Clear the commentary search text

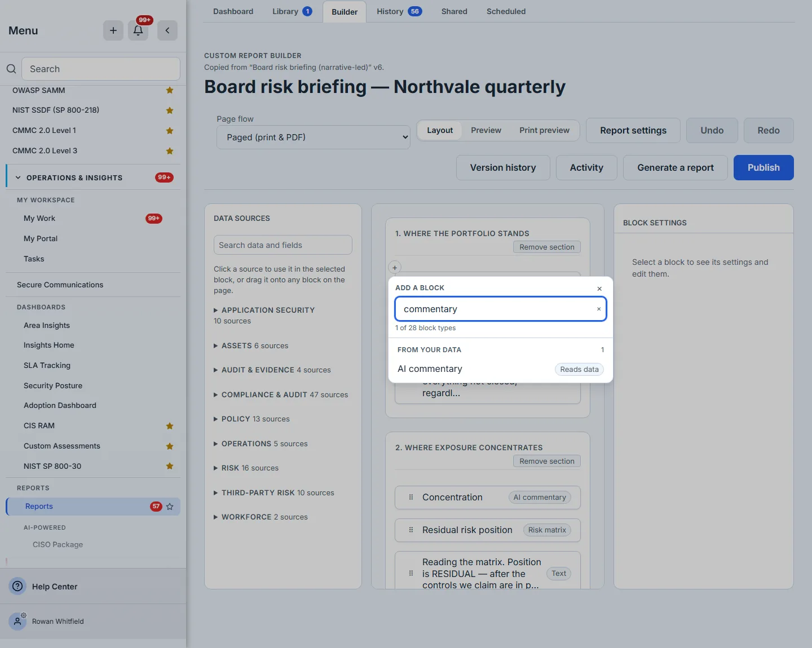(599, 309)
